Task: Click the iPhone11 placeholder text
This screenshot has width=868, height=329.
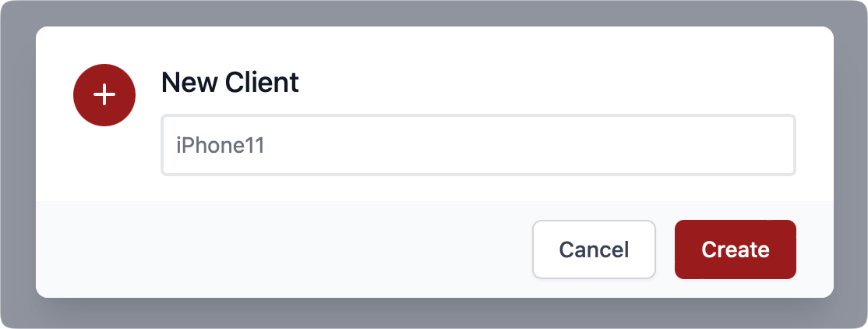Action: point(221,145)
